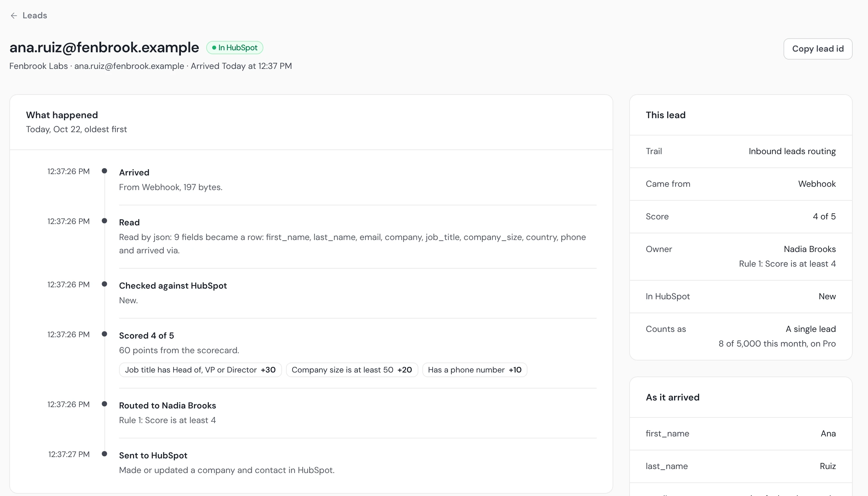This screenshot has height=496, width=868.
Task: Click the green In HubSpot status badge
Action: pyautogui.click(x=234, y=48)
